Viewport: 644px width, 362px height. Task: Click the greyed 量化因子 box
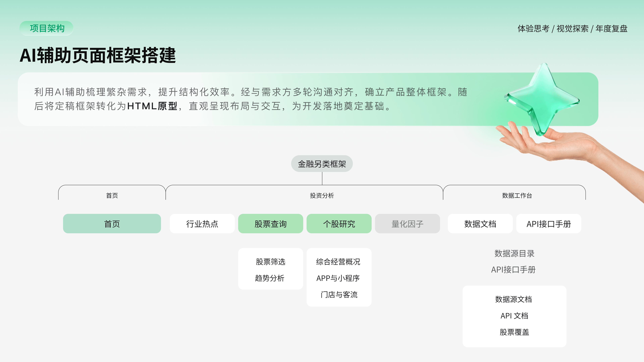tap(408, 224)
